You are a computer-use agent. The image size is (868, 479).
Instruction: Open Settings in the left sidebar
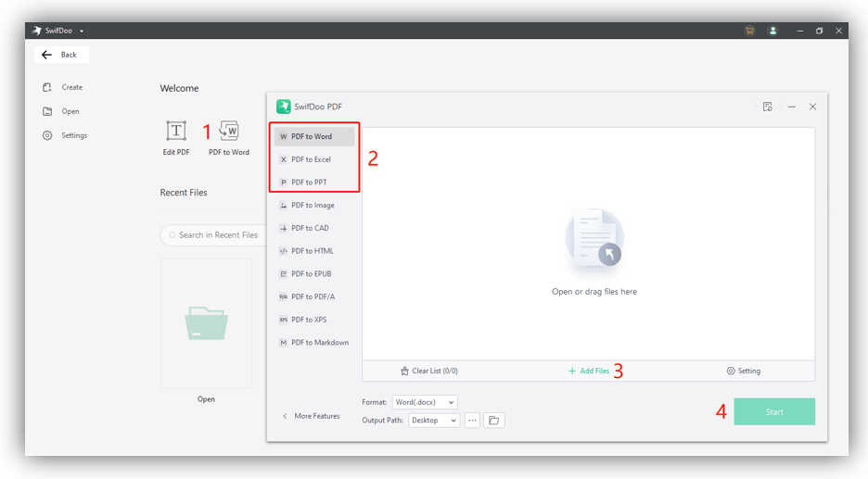point(65,135)
